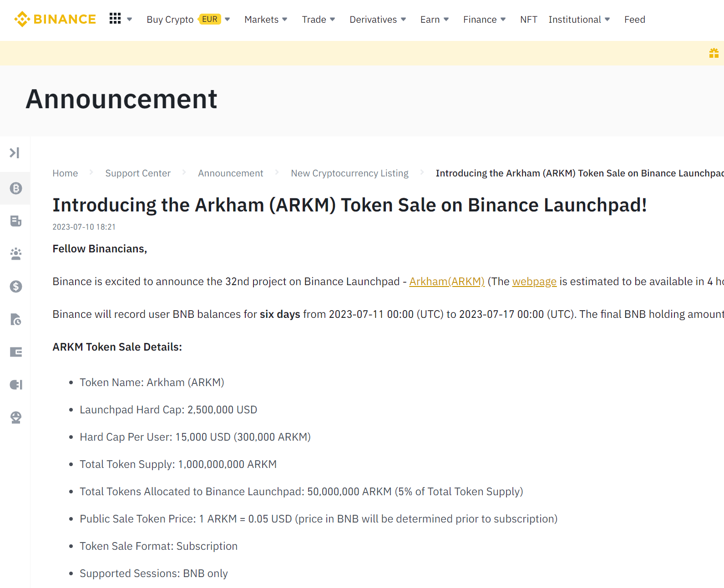
Task: Click the timestamp 2023-07-10 18:21
Action: coord(84,227)
